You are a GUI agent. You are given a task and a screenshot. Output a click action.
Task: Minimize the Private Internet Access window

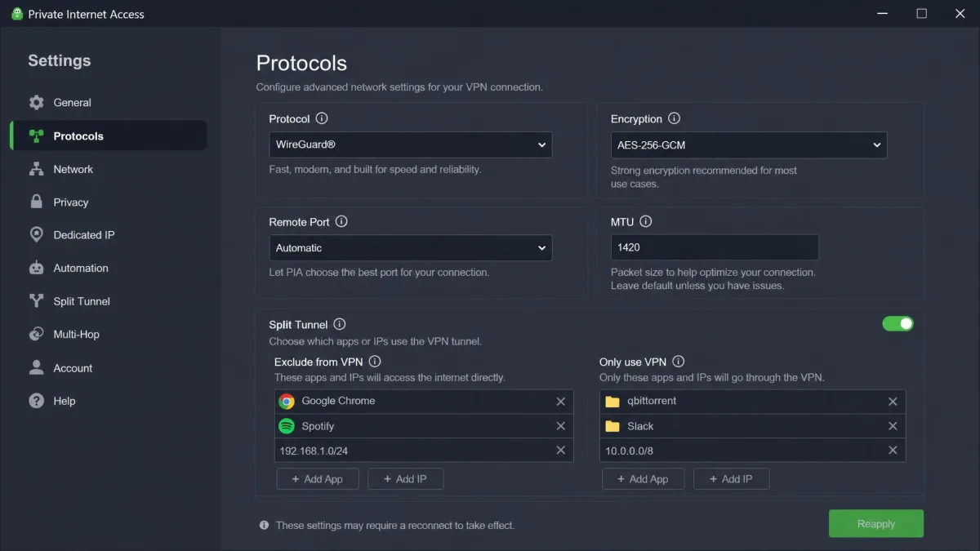[x=883, y=14]
